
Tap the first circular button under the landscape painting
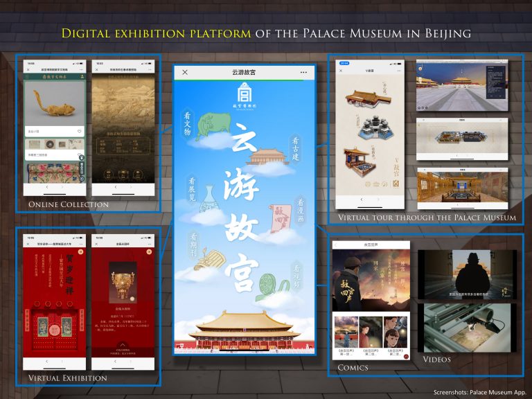[x=108, y=175]
